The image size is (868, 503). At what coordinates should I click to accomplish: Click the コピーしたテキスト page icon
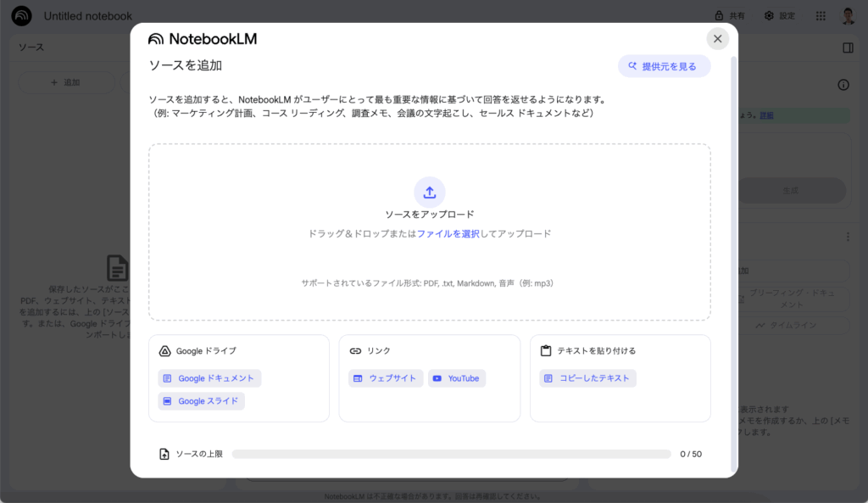click(x=548, y=378)
